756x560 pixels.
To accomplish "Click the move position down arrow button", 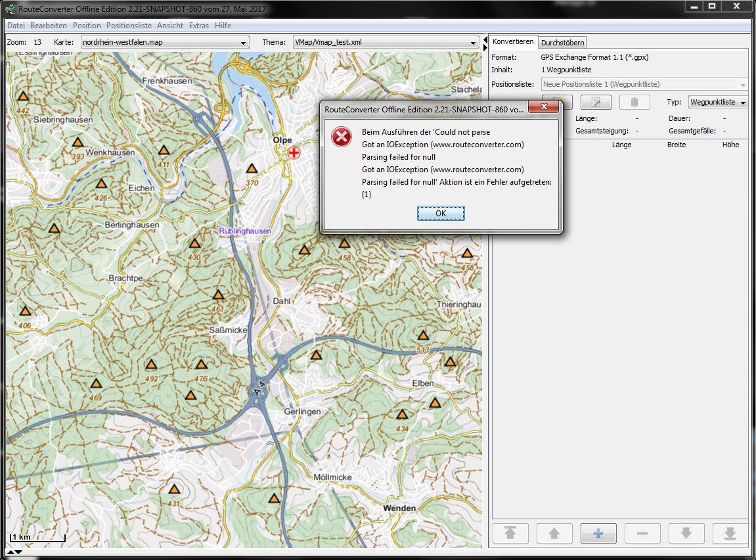I will 686,533.
